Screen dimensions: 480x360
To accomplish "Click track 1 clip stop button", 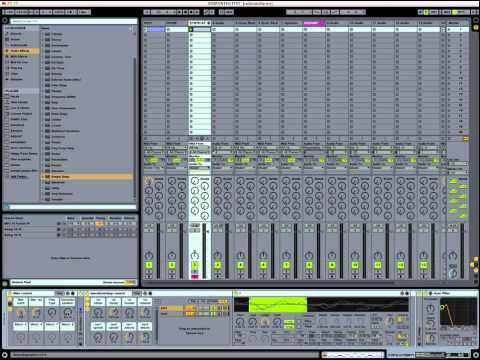I will (x=146, y=138).
